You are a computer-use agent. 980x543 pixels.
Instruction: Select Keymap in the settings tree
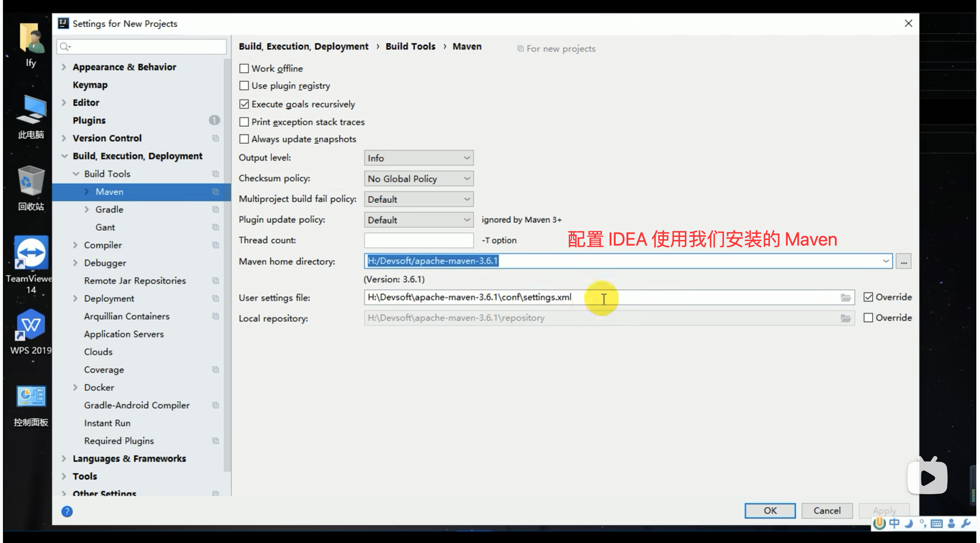[x=90, y=85]
